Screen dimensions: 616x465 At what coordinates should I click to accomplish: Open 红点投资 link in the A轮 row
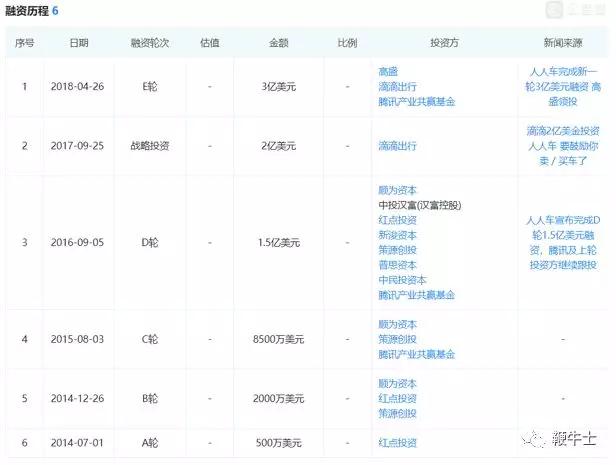click(397, 443)
